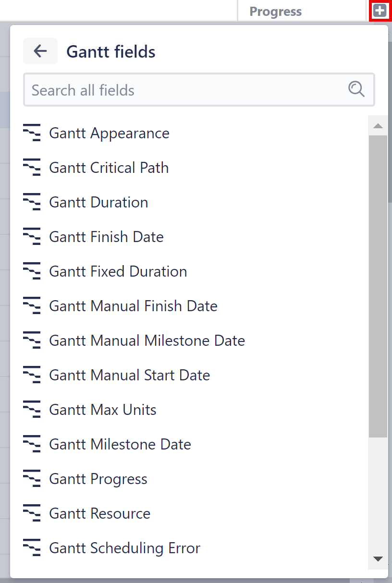
Task: Click the Progress column header
Action: pyautogui.click(x=275, y=11)
